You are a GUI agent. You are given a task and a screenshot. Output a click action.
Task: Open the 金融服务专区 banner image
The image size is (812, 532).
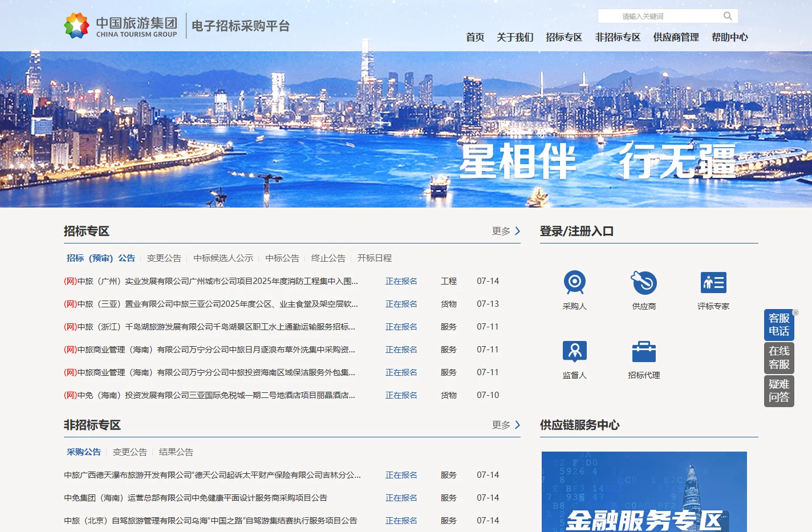pyautogui.click(x=644, y=492)
